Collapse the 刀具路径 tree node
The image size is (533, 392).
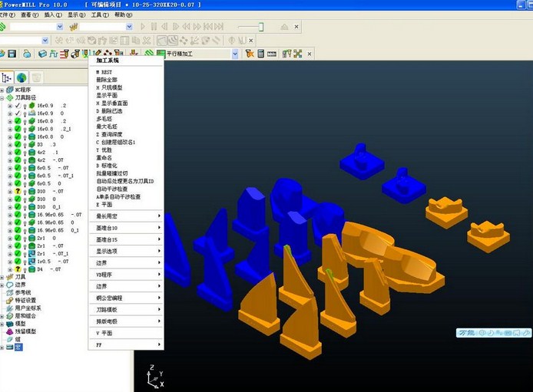tap(2, 97)
